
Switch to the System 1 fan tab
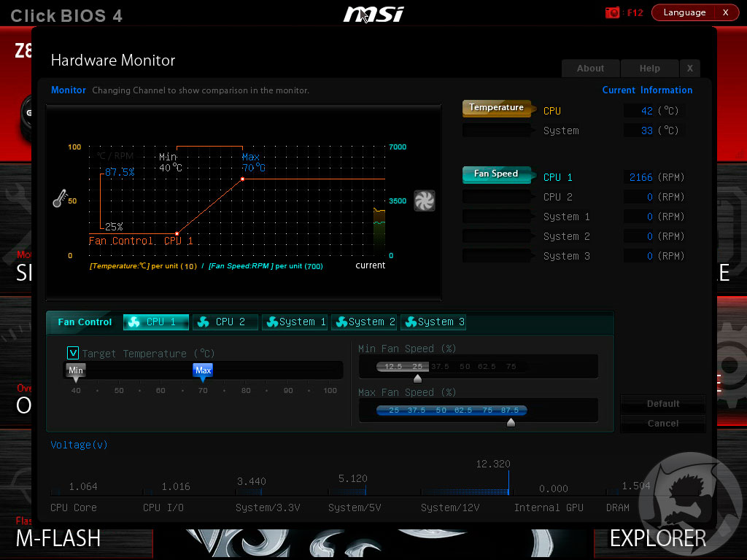tap(295, 322)
